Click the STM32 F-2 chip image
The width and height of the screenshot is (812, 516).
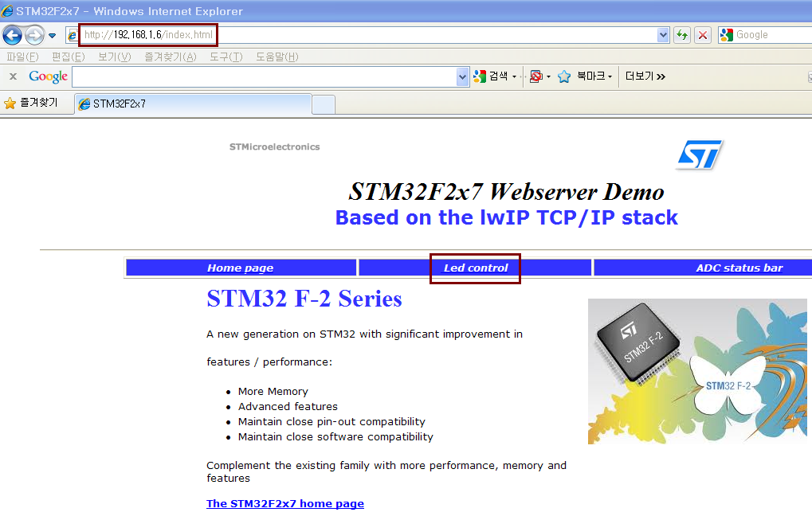pos(697,371)
